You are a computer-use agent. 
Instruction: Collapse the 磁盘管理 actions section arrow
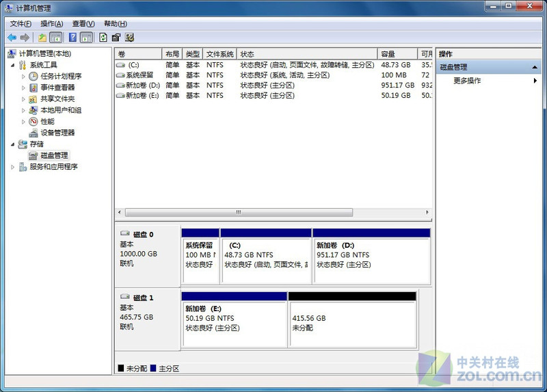tap(535, 67)
